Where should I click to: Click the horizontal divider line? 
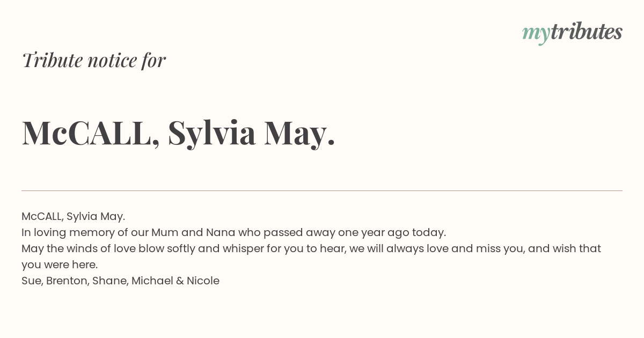(x=322, y=190)
